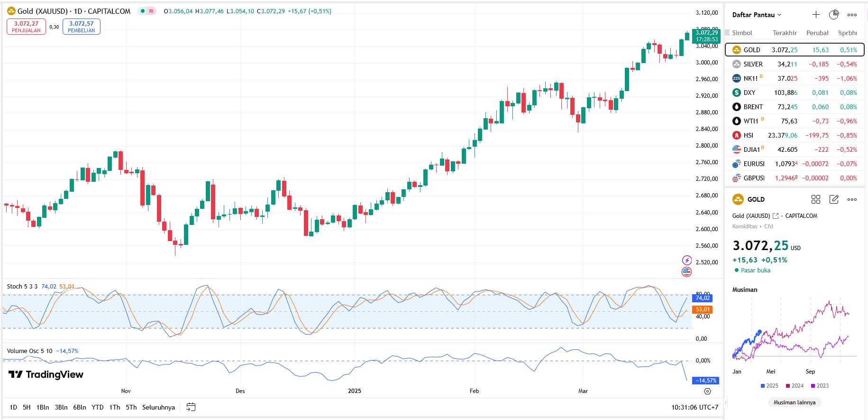Screen dimensions: 868x420
Task: Click the US flag economic event icon
Action: point(686,272)
